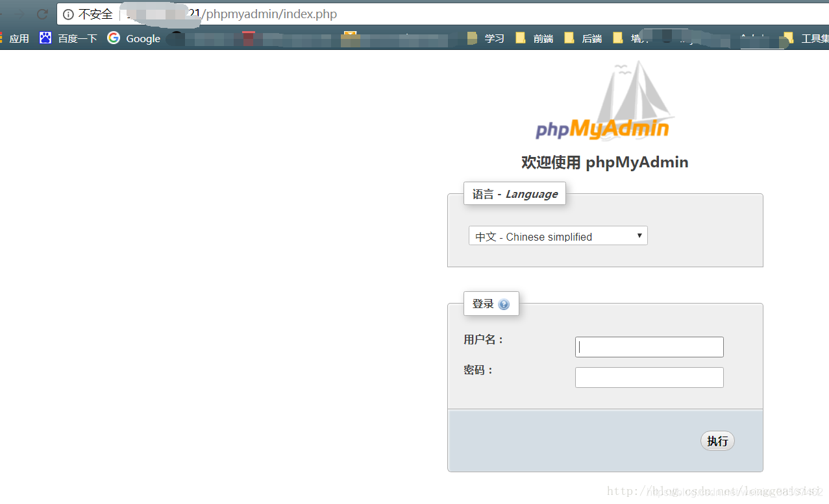This screenshot has height=504, width=829.
Task: Click the 欢迎使用 phpMyAdmin heading
Action: 605,162
